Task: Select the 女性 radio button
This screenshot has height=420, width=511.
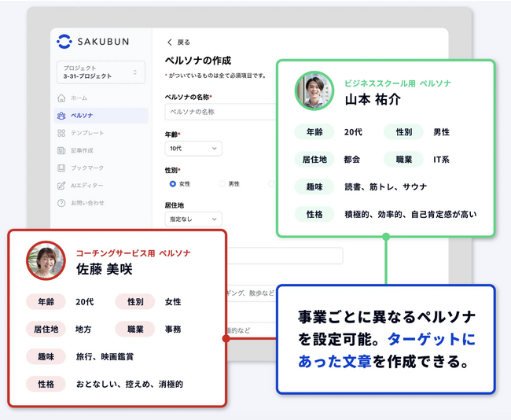Action: [x=173, y=183]
